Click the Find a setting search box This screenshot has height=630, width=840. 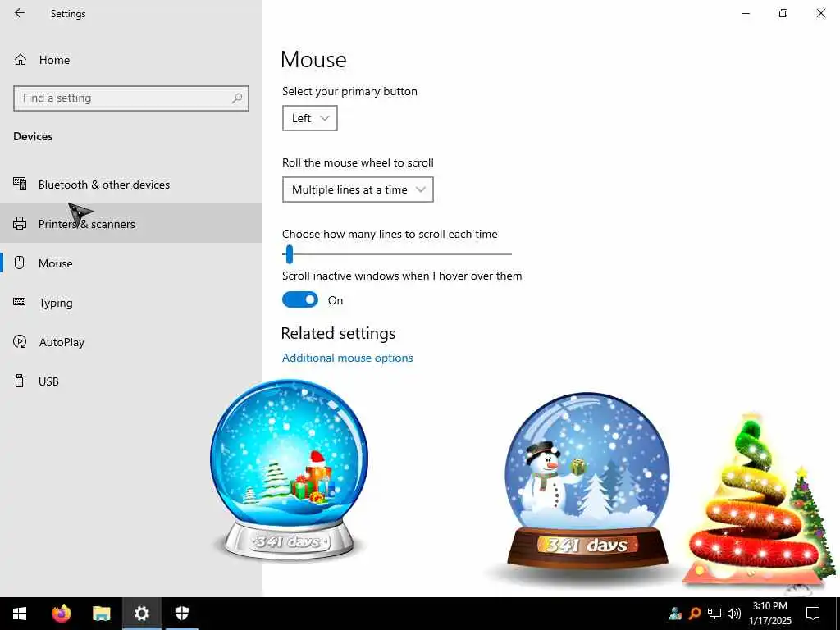pos(131,98)
